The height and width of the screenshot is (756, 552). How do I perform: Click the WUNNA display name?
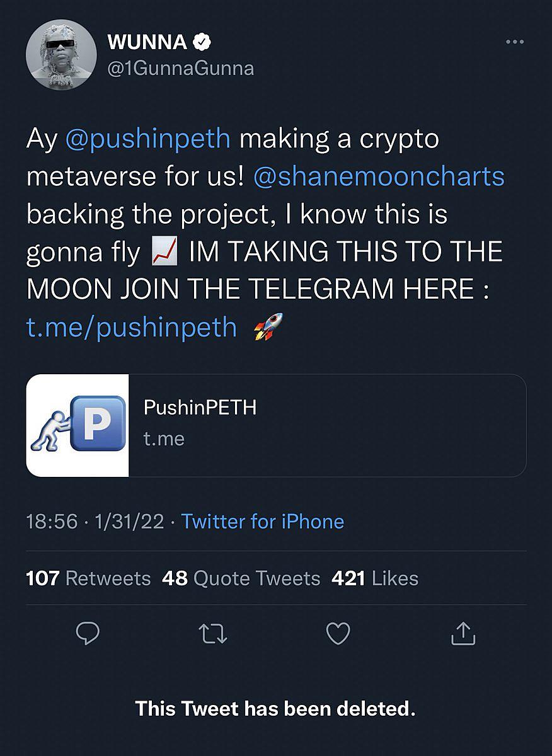click(147, 42)
